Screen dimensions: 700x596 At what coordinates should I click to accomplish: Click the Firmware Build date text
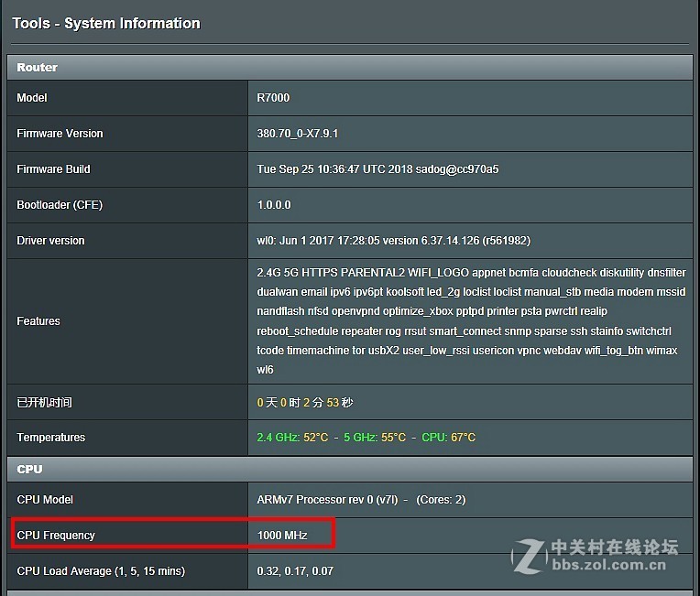coord(377,169)
